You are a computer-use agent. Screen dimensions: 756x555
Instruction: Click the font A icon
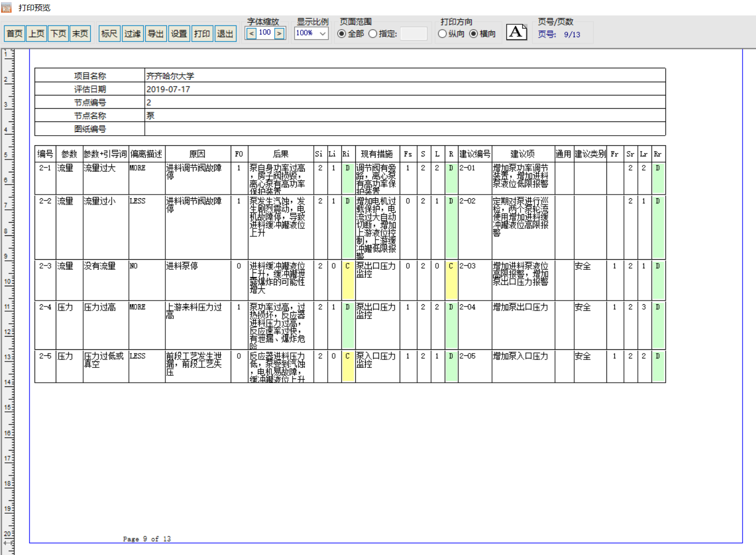pos(516,32)
